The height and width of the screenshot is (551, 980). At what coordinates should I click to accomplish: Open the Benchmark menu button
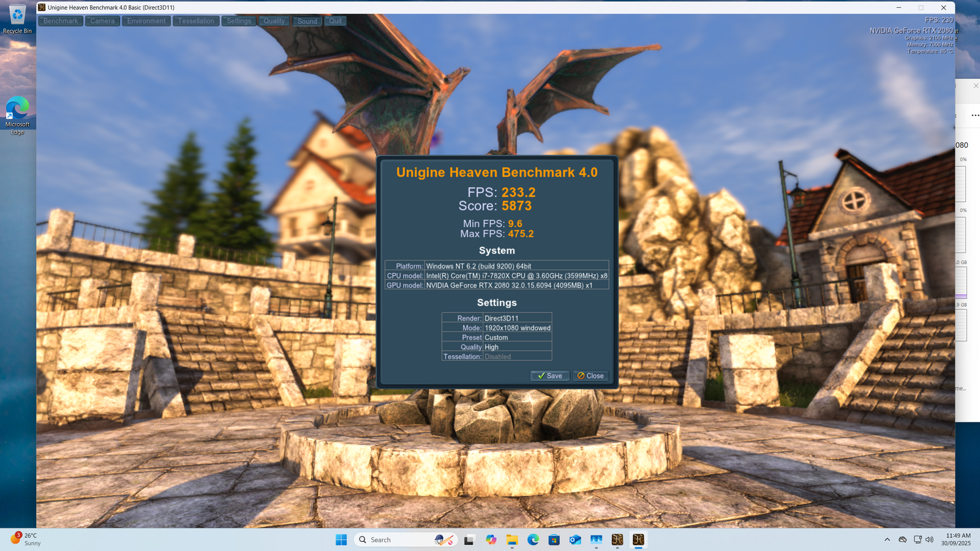point(61,21)
